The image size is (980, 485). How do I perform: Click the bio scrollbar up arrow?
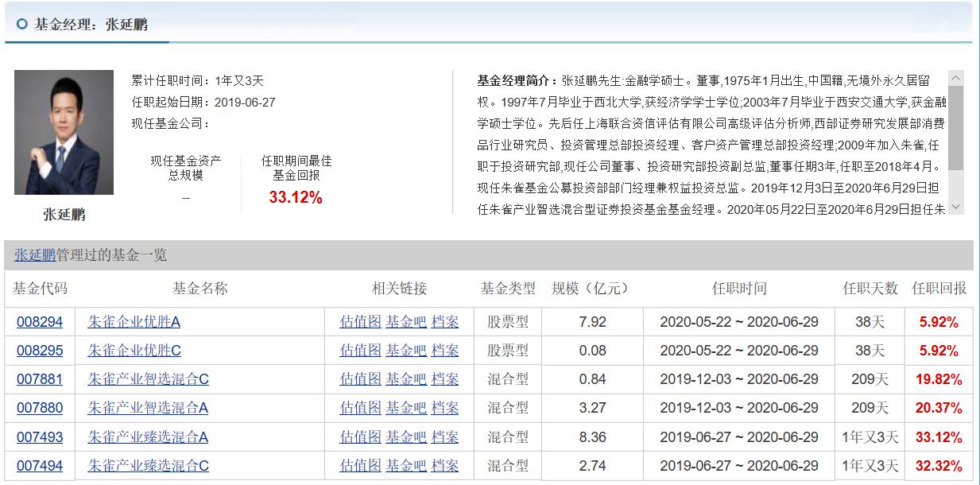tap(956, 78)
